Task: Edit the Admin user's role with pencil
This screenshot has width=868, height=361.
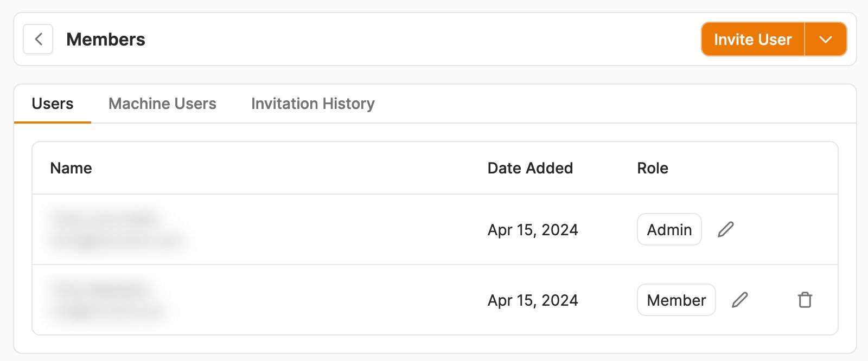Action: 725,229
